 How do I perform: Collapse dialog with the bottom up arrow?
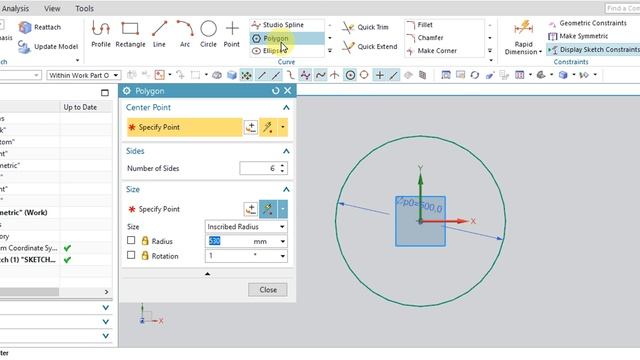[207, 274]
